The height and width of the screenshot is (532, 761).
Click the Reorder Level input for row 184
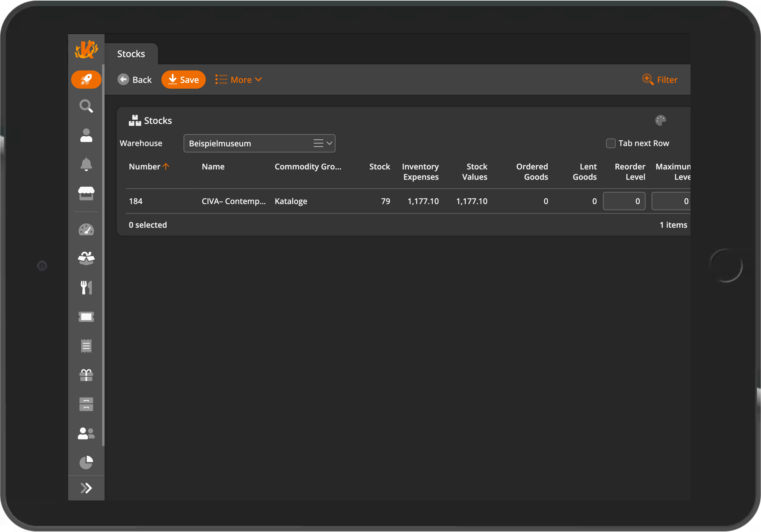(x=624, y=201)
